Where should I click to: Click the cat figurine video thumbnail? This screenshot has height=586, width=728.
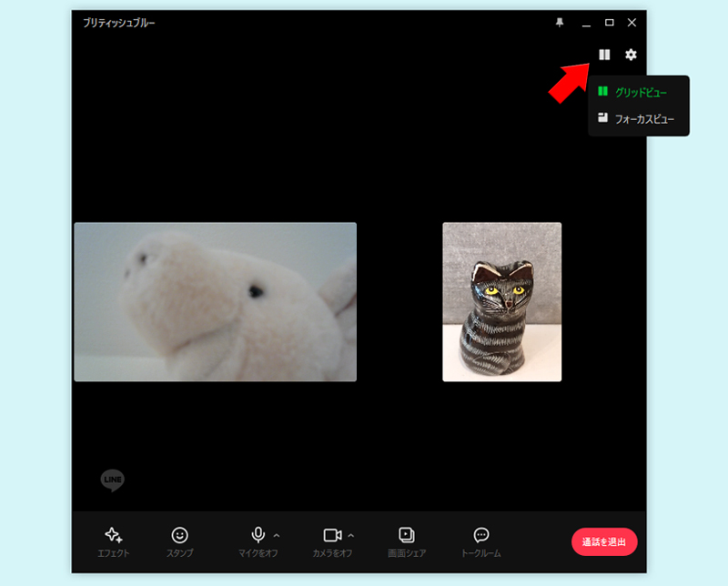pyautogui.click(x=501, y=301)
